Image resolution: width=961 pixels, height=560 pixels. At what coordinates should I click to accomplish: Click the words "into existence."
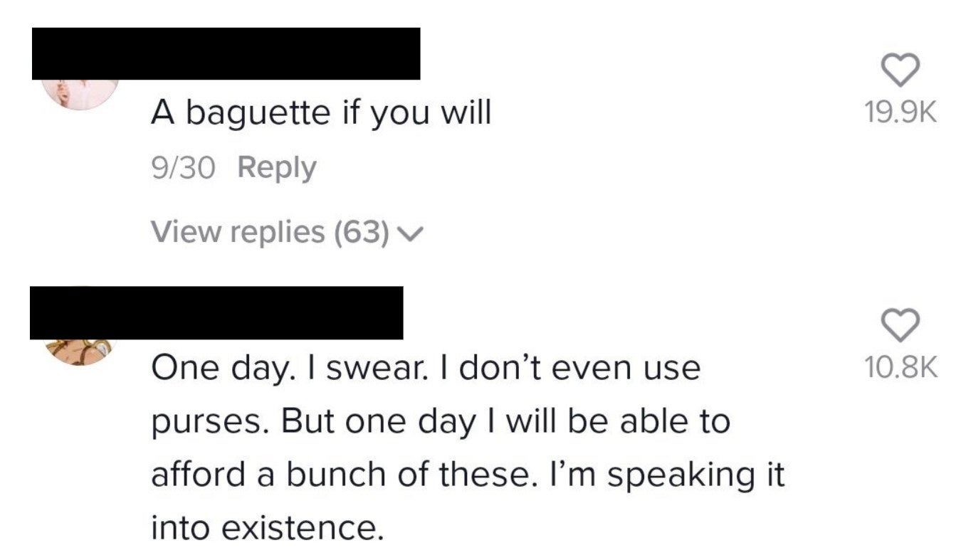tap(263, 528)
